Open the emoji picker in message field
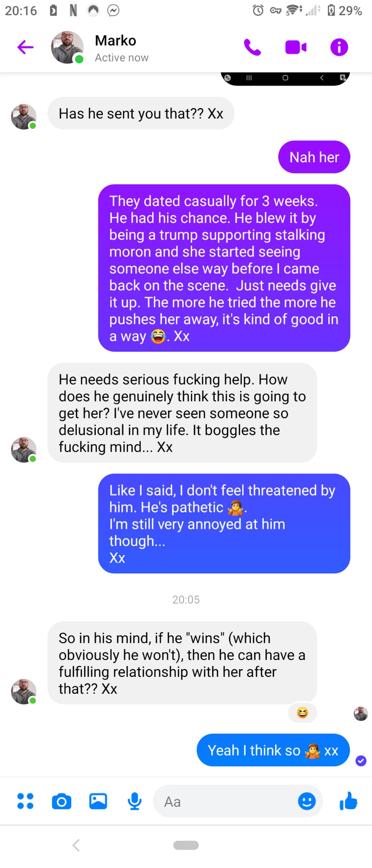This screenshot has height=868, width=372. (x=307, y=801)
